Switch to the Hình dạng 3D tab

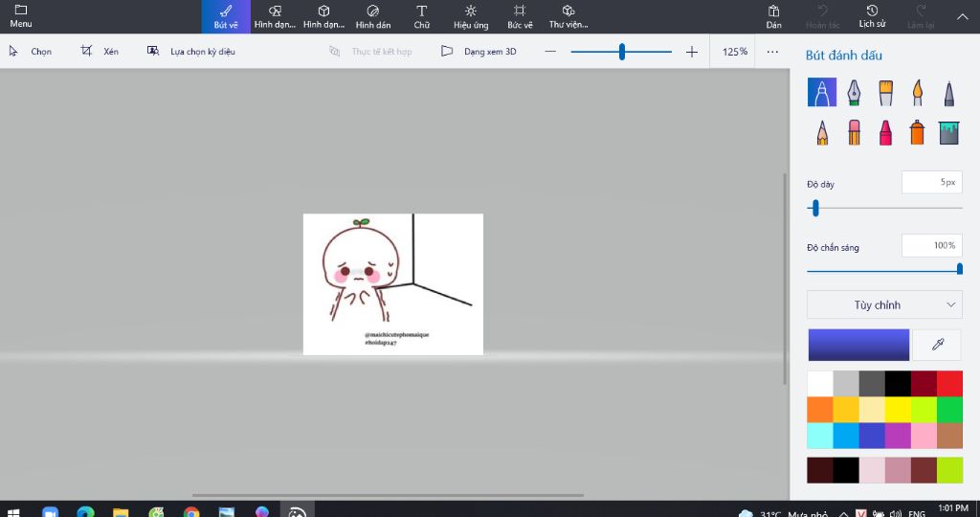tap(323, 17)
